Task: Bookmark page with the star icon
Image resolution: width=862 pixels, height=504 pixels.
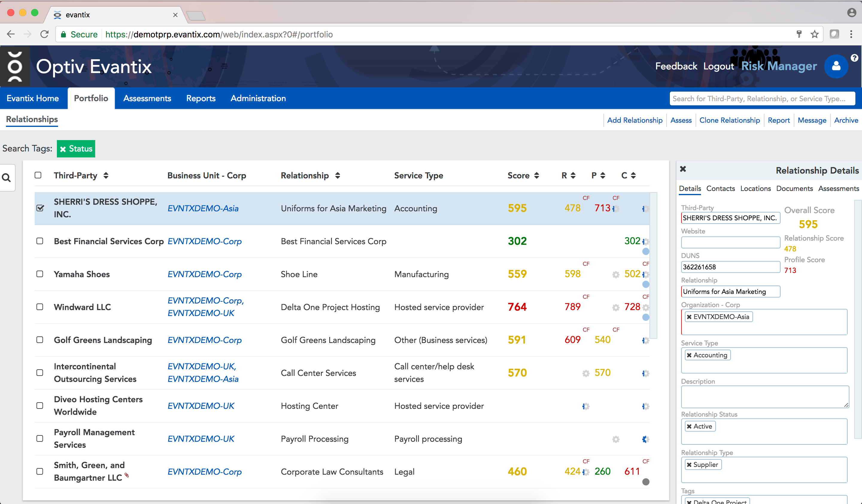Action: [x=814, y=34]
